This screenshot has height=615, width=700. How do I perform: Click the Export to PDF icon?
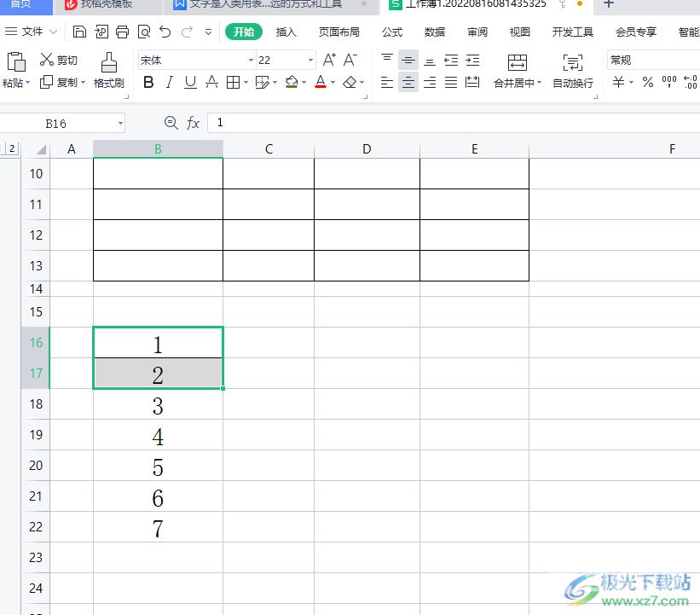click(101, 32)
